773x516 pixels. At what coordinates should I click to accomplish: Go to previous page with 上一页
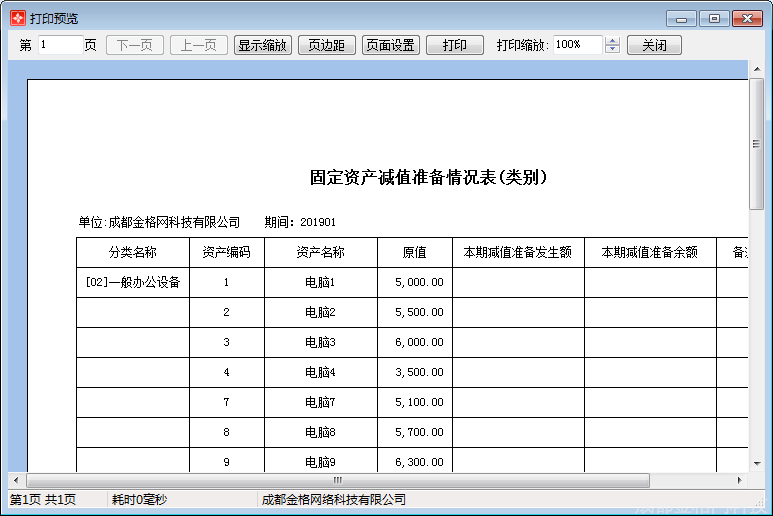pyautogui.click(x=199, y=45)
